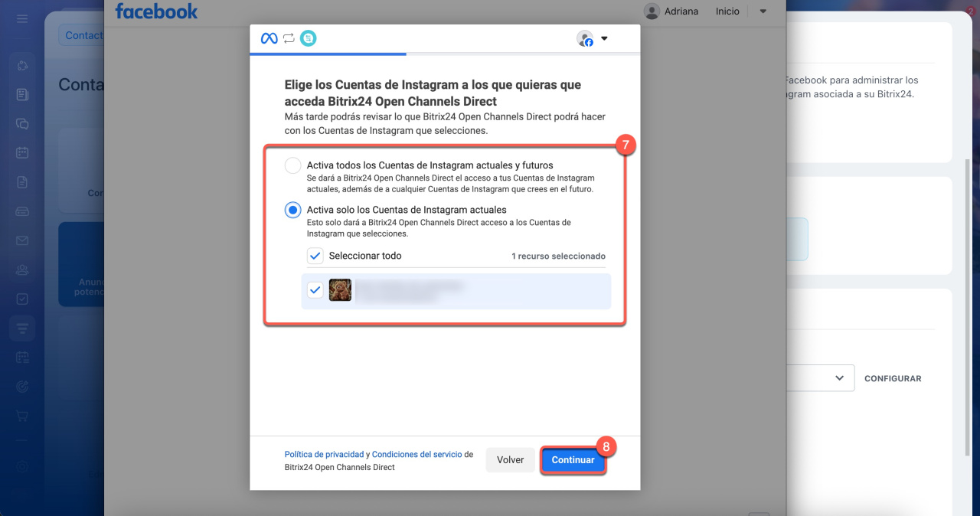Open the shopping cart icon in the sidebar
Screen dimensions: 980x516
tap(22, 416)
